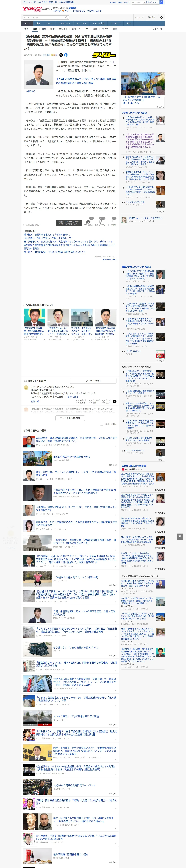The height and width of the screenshot is (868, 186).
Task: Click the ログイン link in the header
Action: pyautogui.click(x=57, y=11)
